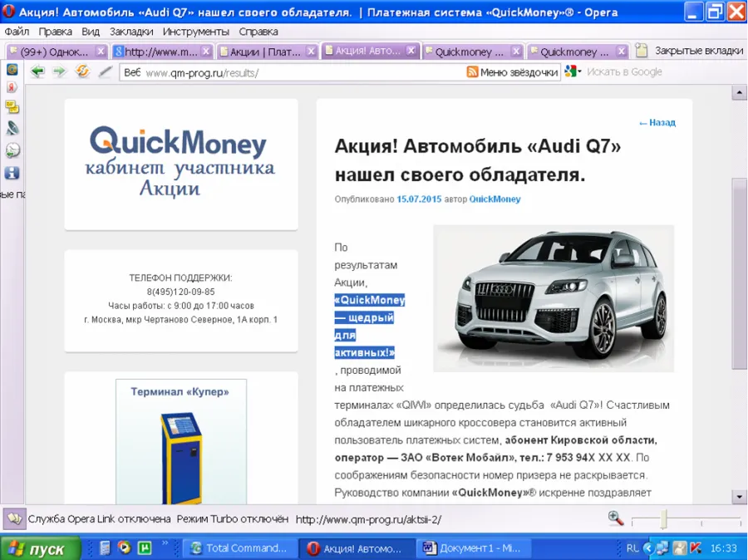Launch the media player icon in Quick Launch
Image resolution: width=748 pixels, height=560 pixels.
tap(125, 548)
